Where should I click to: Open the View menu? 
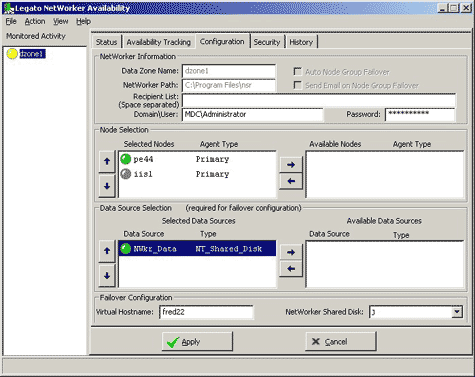(x=61, y=21)
